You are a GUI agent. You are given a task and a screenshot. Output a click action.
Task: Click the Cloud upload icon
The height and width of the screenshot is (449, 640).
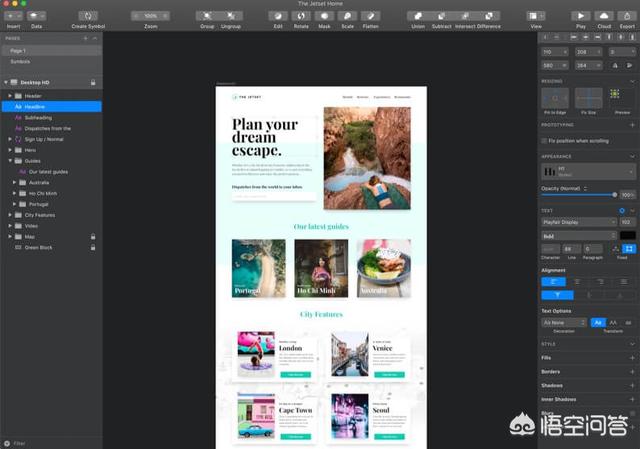[x=604, y=16]
